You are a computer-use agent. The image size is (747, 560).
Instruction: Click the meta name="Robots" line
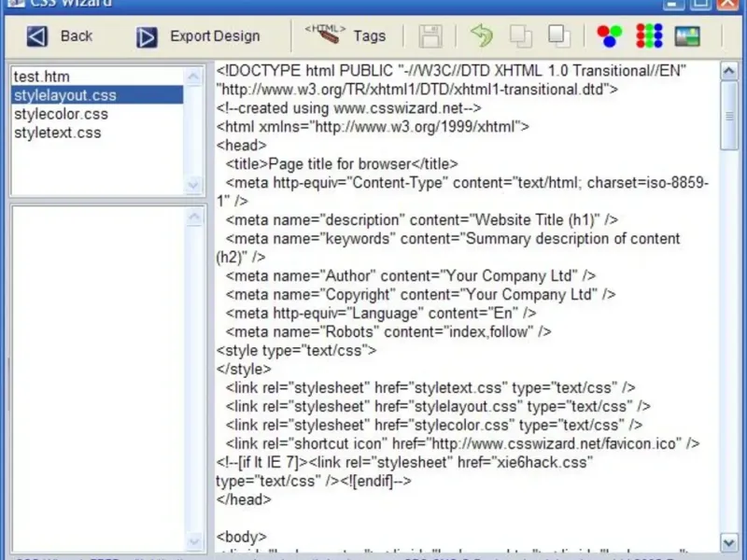coord(388,332)
